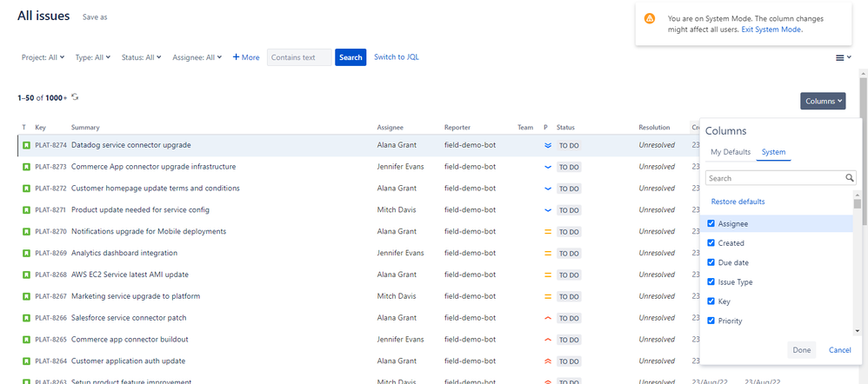Click the story type icon for PLAT-8268

pos(26,275)
